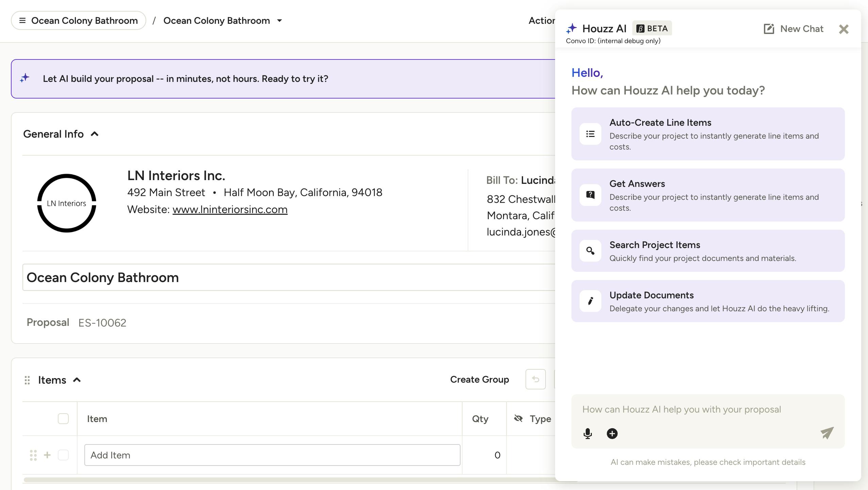Viewport: 868px width, 490px height.
Task: Collapse the General Info section
Action: coord(95,134)
